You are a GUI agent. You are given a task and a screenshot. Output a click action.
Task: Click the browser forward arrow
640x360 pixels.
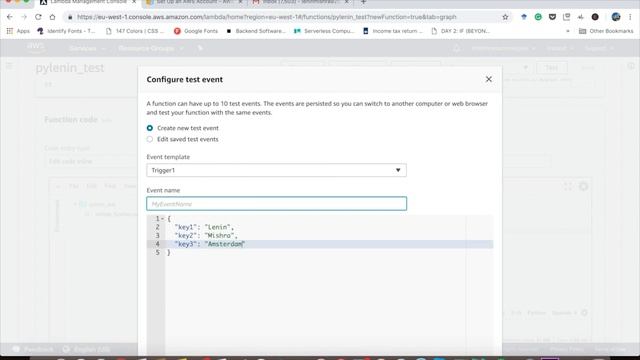coord(24,17)
